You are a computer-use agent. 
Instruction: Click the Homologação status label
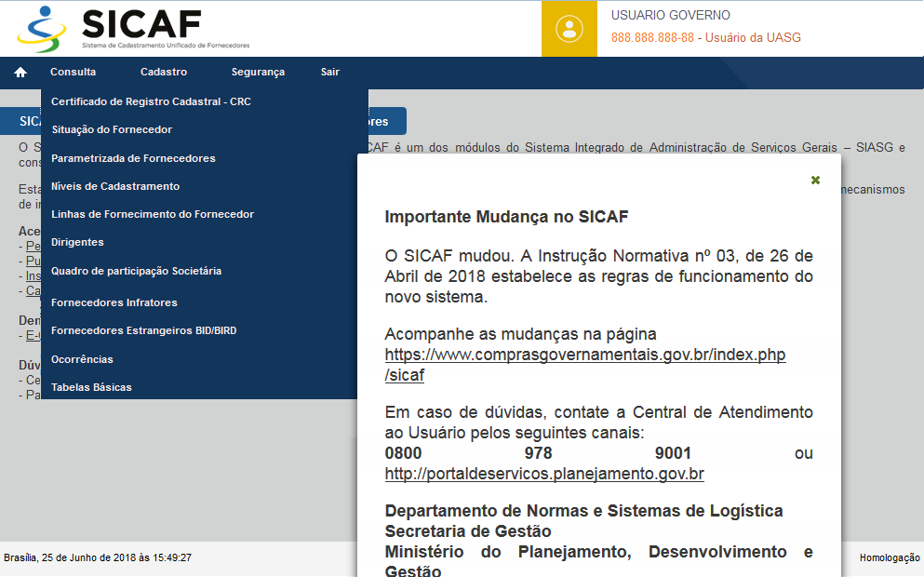click(890, 557)
